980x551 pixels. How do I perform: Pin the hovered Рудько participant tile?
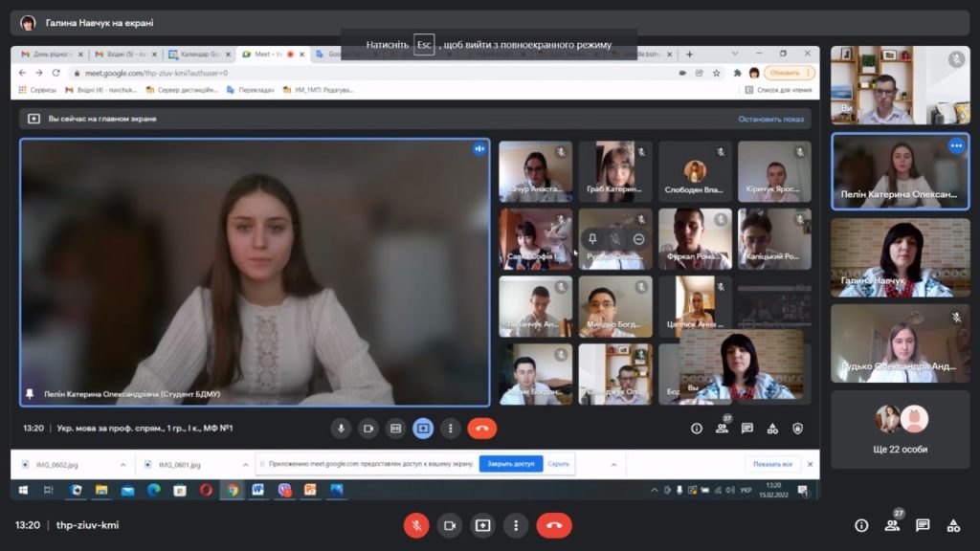(x=591, y=238)
